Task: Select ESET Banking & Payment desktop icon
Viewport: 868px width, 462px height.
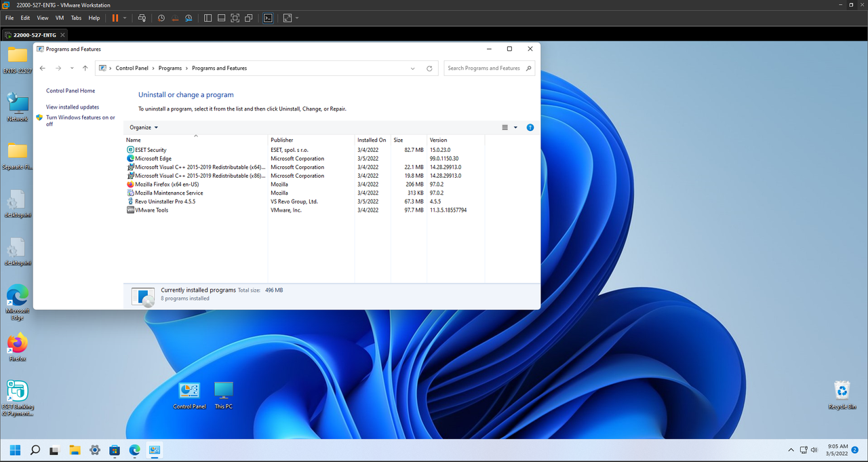Action: [x=17, y=398]
